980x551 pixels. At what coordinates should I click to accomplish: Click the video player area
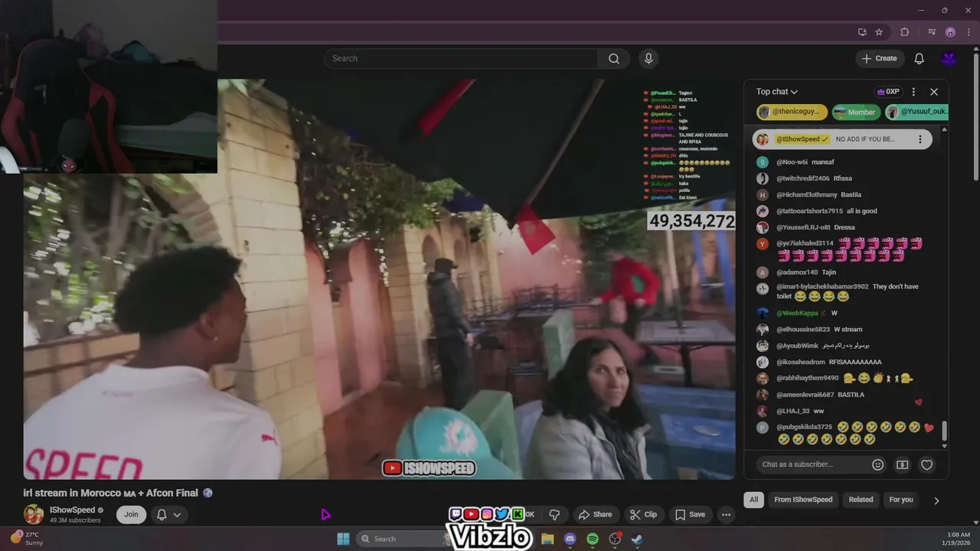(379, 279)
